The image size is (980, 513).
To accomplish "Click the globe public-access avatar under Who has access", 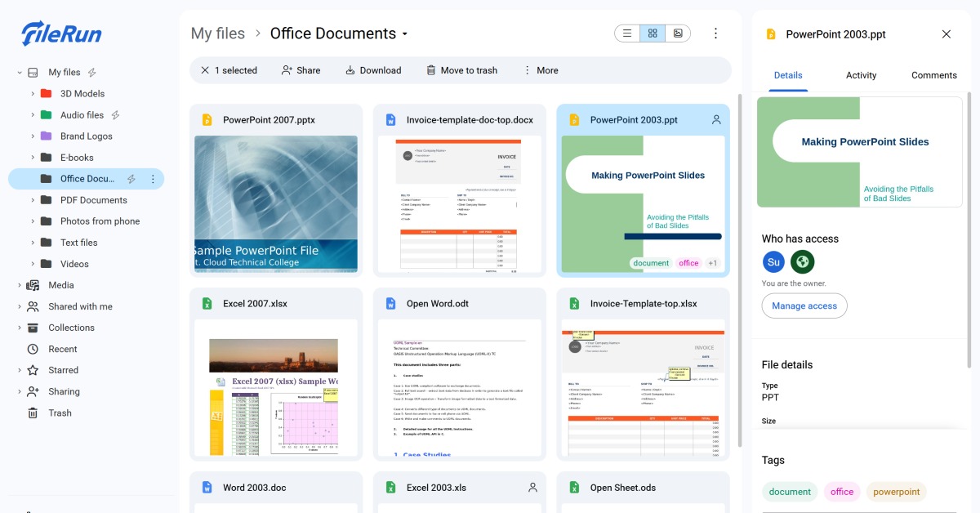I will tap(803, 261).
